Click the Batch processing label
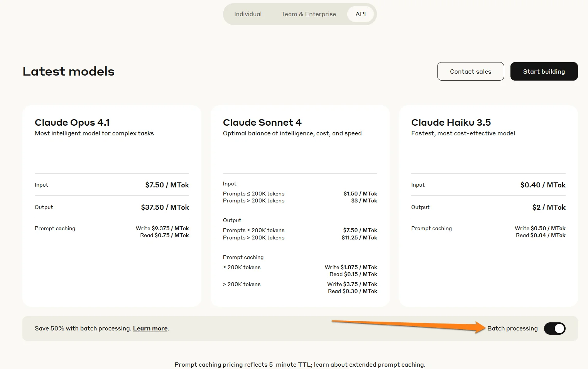 pyautogui.click(x=512, y=329)
